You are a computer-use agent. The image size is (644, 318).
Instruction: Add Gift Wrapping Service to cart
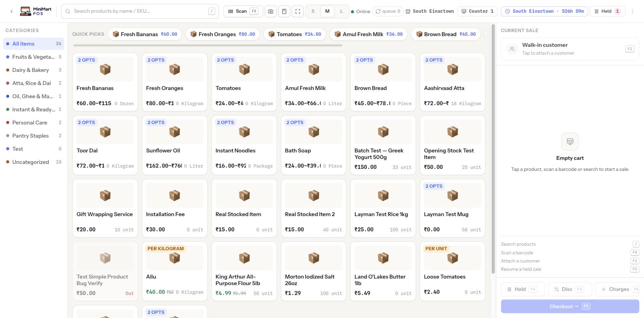(x=105, y=208)
